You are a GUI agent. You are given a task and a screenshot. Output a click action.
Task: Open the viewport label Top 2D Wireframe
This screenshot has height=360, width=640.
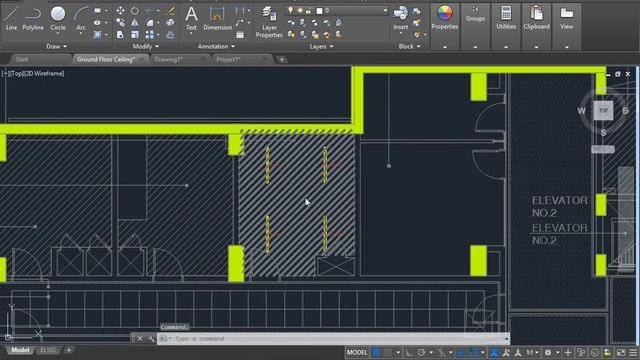click(x=33, y=74)
